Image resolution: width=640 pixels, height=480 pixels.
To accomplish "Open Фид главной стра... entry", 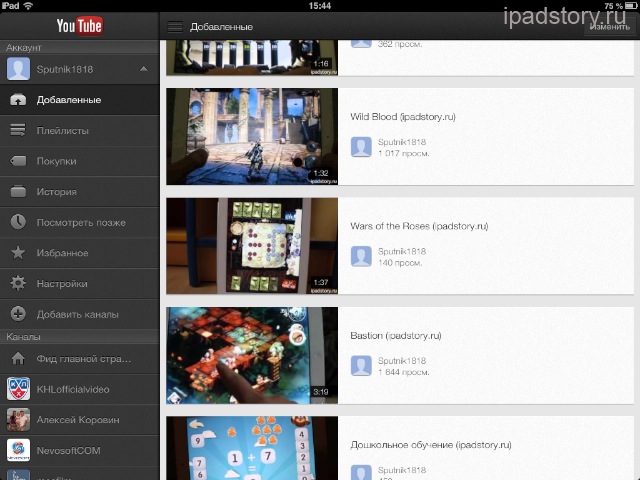I will click(80, 359).
